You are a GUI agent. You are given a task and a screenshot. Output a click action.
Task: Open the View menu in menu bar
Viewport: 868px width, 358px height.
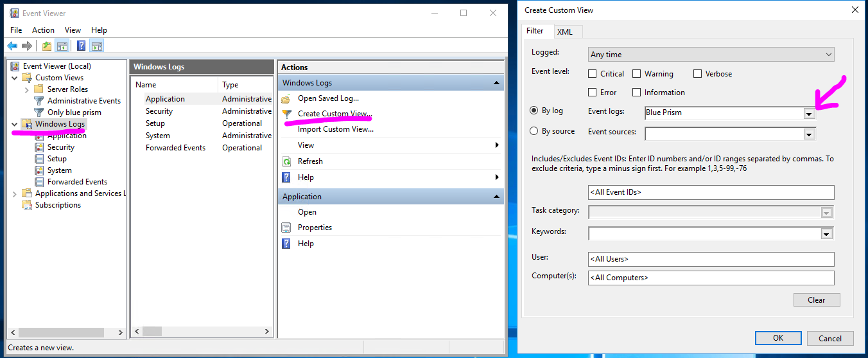tap(73, 30)
